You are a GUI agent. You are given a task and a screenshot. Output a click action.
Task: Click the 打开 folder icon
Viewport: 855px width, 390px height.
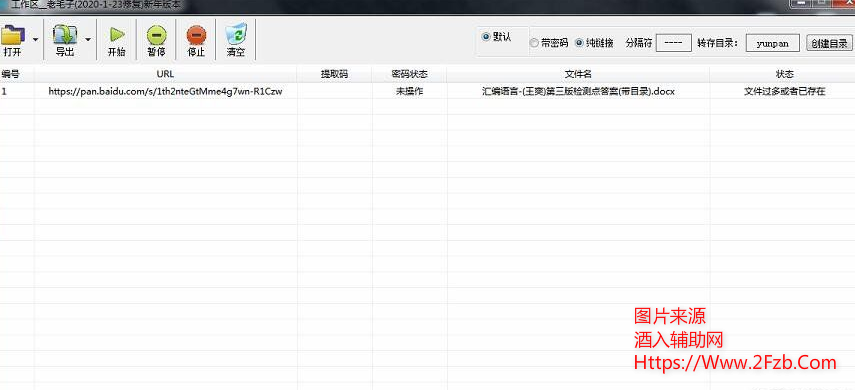point(13,35)
